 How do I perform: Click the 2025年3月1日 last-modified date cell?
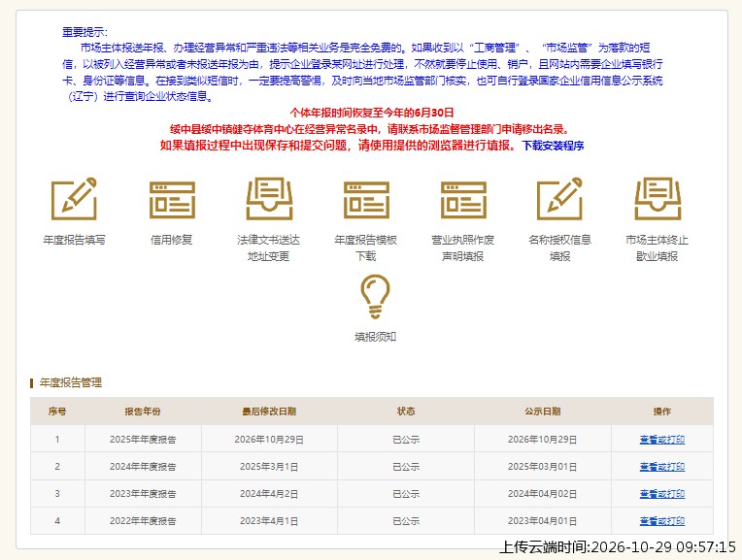pyautogui.click(x=269, y=467)
